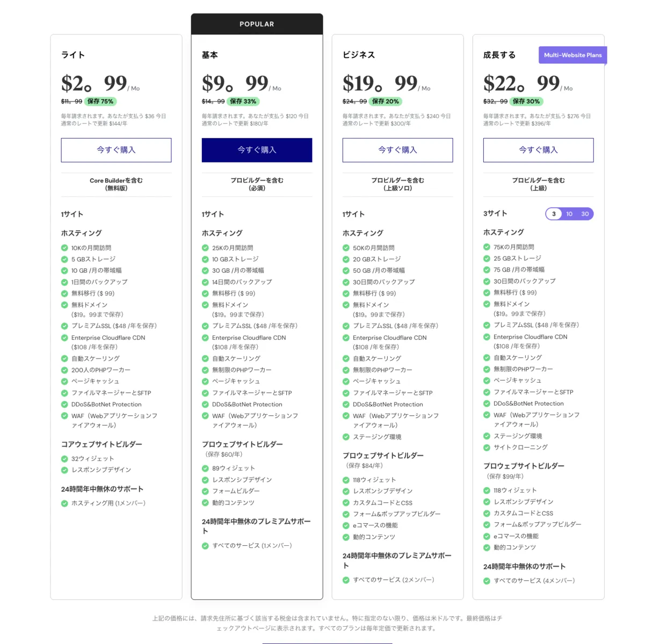This screenshot has height=644, width=660.
Task: Click the Multi-Website Plans badge
Action: [x=572, y=55]
